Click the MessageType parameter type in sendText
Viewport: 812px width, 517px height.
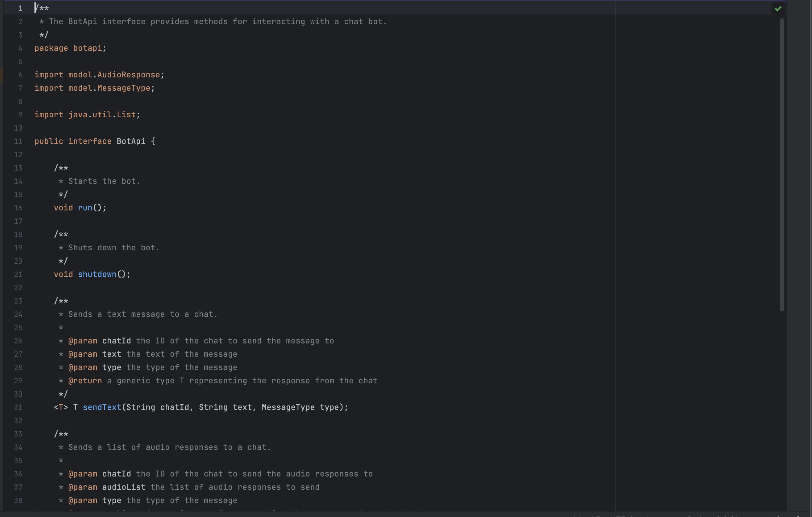288,407
